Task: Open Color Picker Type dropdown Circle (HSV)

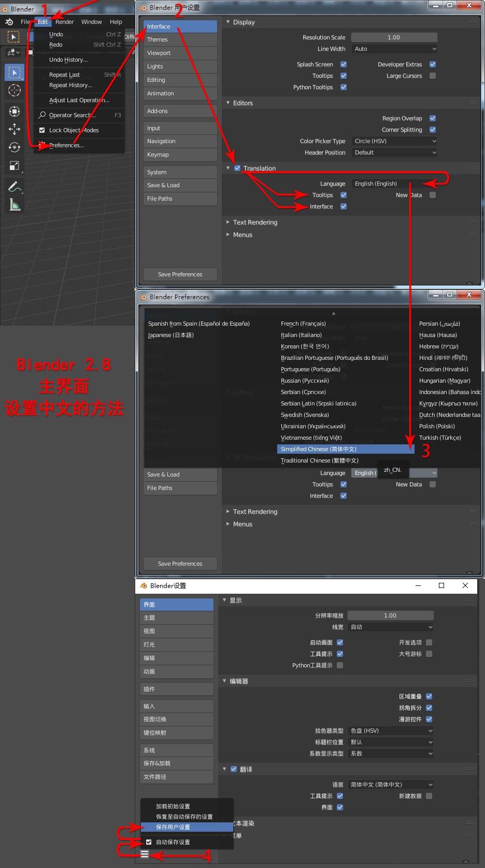Action: pos(394,141)
